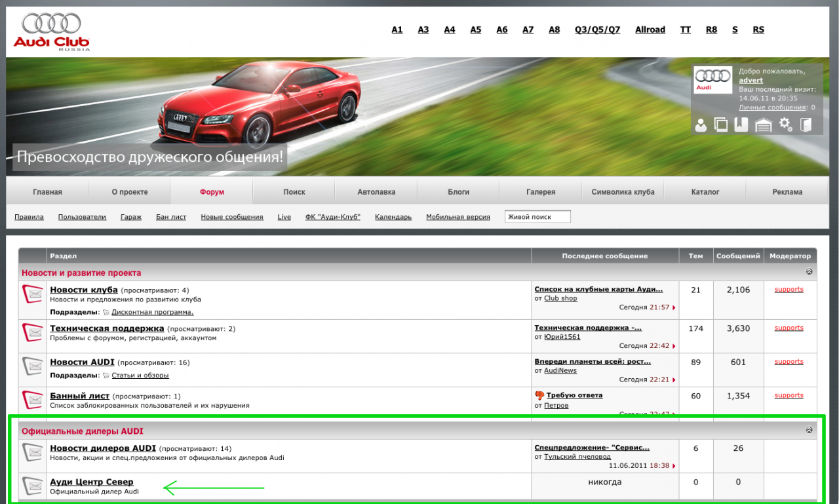Click subforum icon before Дисконтная программа
The height and width of the screenshot is (504, 839).
(106, 312)
